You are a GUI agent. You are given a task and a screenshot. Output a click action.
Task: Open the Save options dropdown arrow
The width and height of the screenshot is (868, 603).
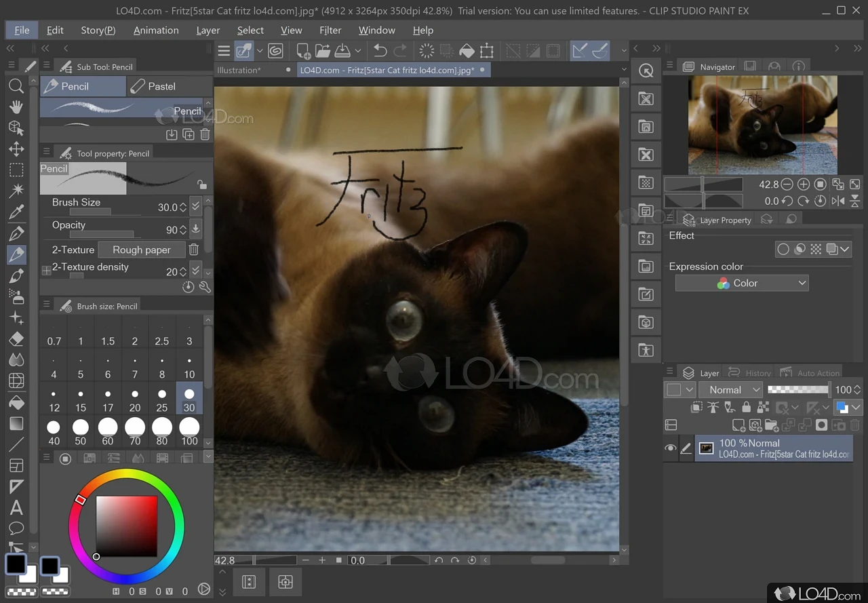click(x=357, y=51)
